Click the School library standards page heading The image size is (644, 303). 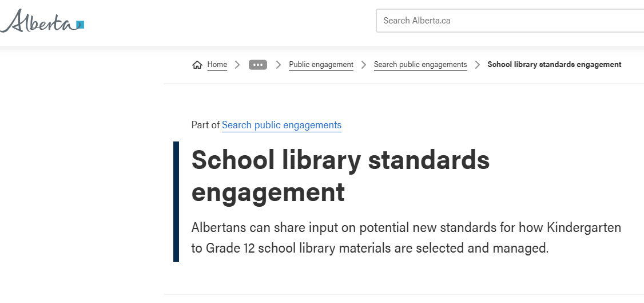(340, 175)
